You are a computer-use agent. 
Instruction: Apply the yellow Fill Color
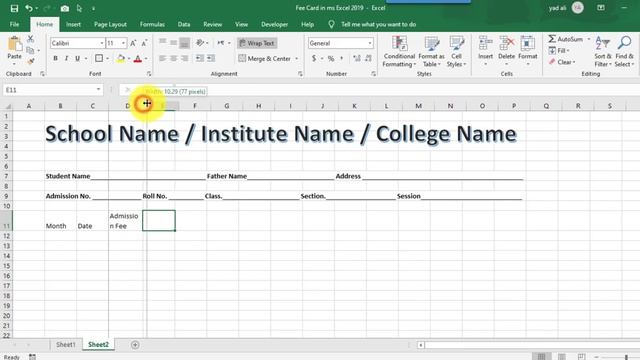click(x=120, y=58)
